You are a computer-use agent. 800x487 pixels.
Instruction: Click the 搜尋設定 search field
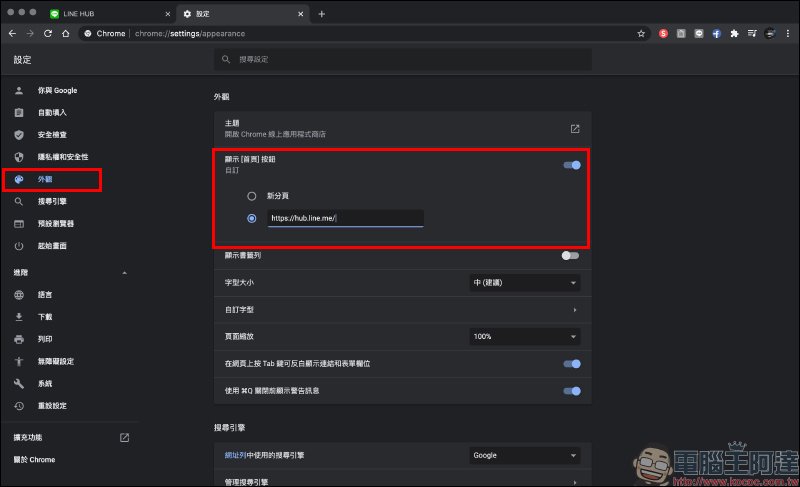coord(403,59)
